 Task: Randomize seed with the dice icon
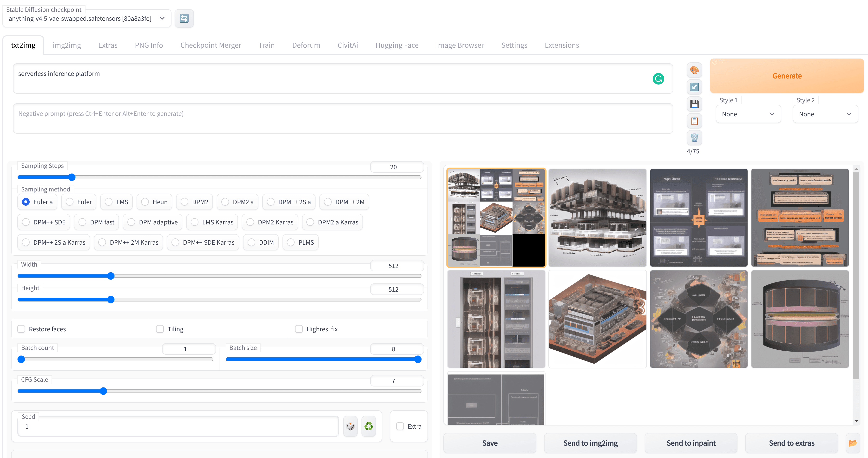pos(350,426)
